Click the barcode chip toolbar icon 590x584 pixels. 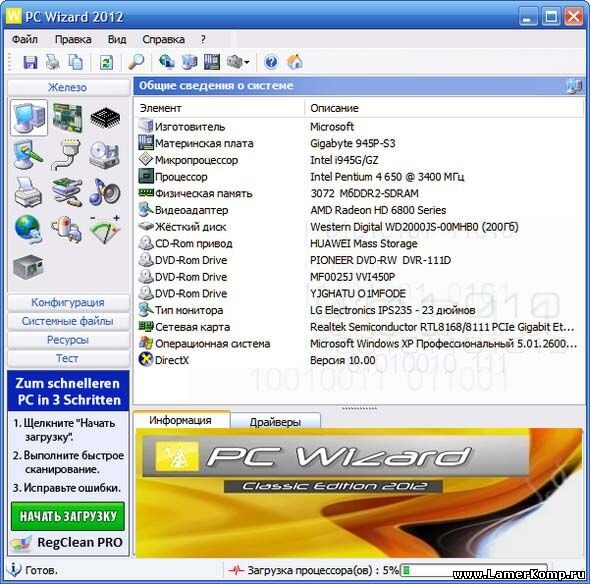[212, 62]
